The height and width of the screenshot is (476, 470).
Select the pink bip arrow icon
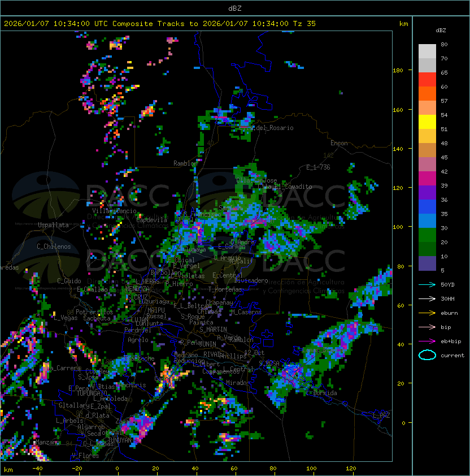pos(427,327)
